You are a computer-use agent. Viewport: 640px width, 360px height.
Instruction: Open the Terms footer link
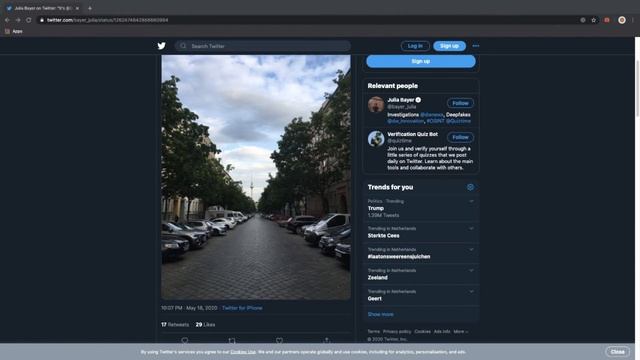point(373,331)
